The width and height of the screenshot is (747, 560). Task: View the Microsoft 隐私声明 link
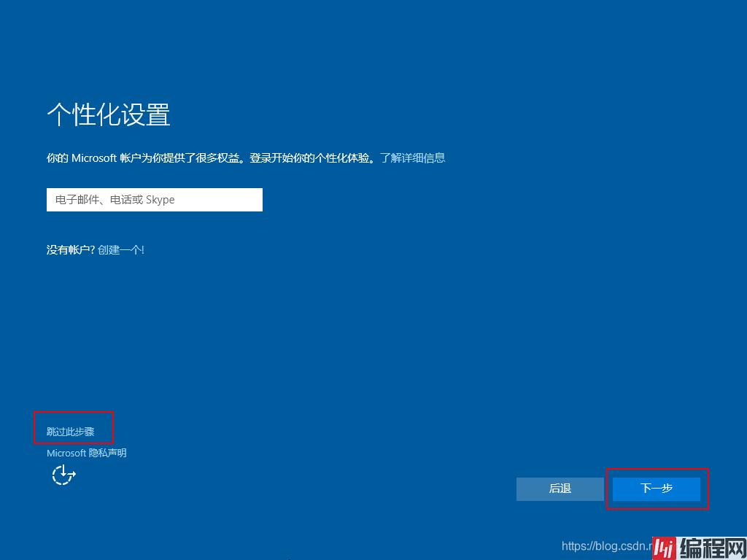[86, 453]
